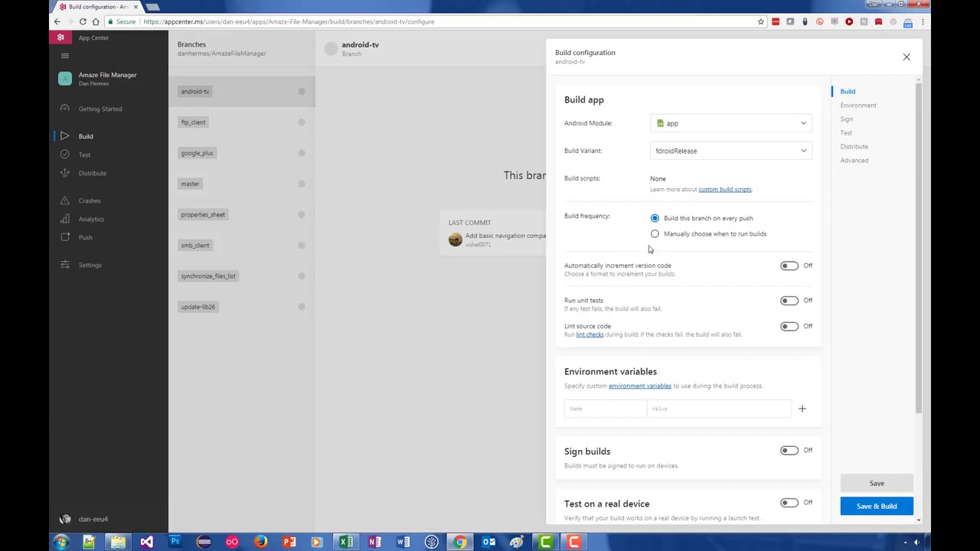The width and height of the screenshot is (980, 551).
Task: Close the Build configuration panel
Action: pyautogui.click(x=906, y=57)
